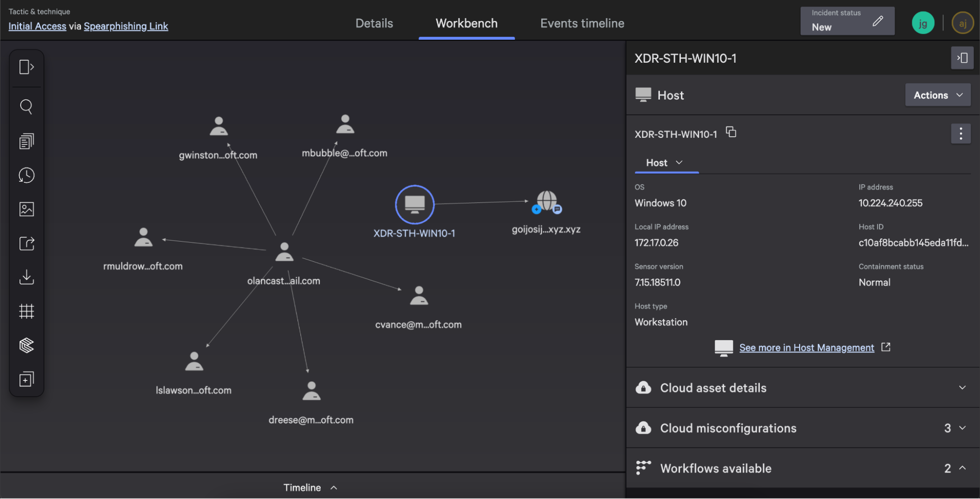
Task: Click the add-to-collection plus icon in sidebar
Action: (26, 379)
